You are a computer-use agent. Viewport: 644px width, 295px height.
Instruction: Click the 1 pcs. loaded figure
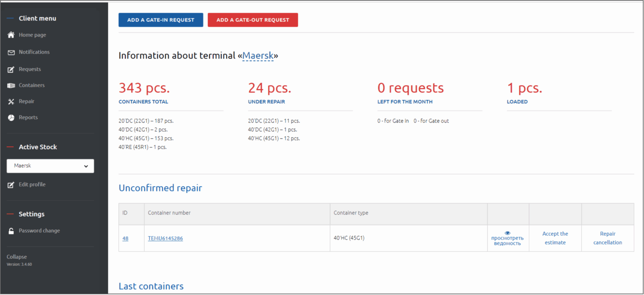click(524, 88)
